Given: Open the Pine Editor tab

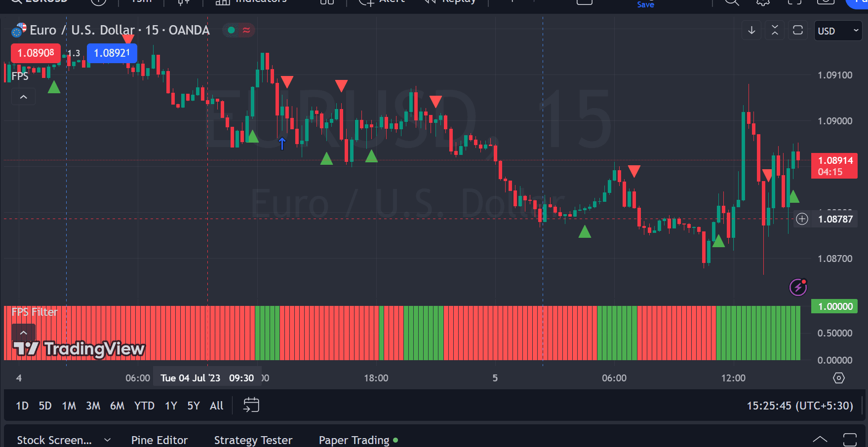Looking at the screenshot, I should (x=159, y=440).
